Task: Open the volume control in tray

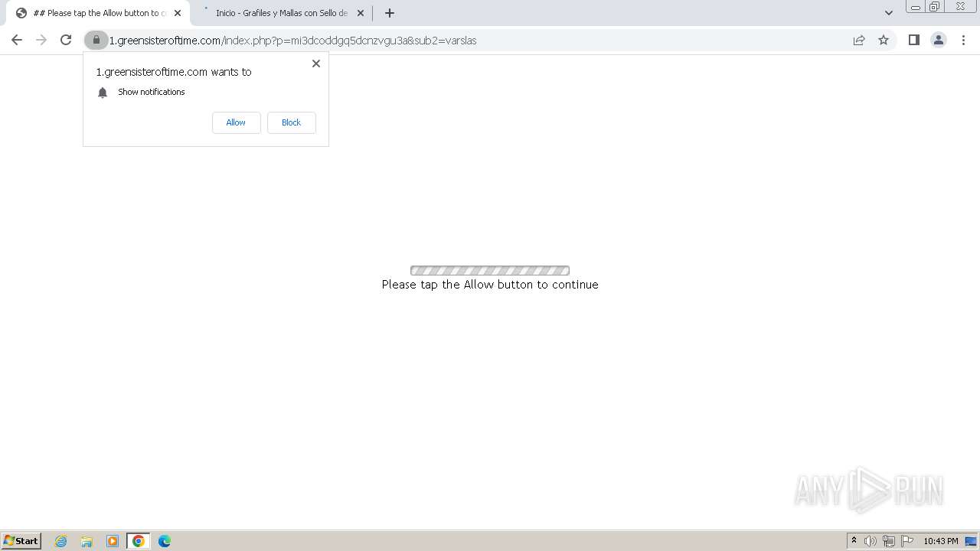Action: tap(871, 541)
